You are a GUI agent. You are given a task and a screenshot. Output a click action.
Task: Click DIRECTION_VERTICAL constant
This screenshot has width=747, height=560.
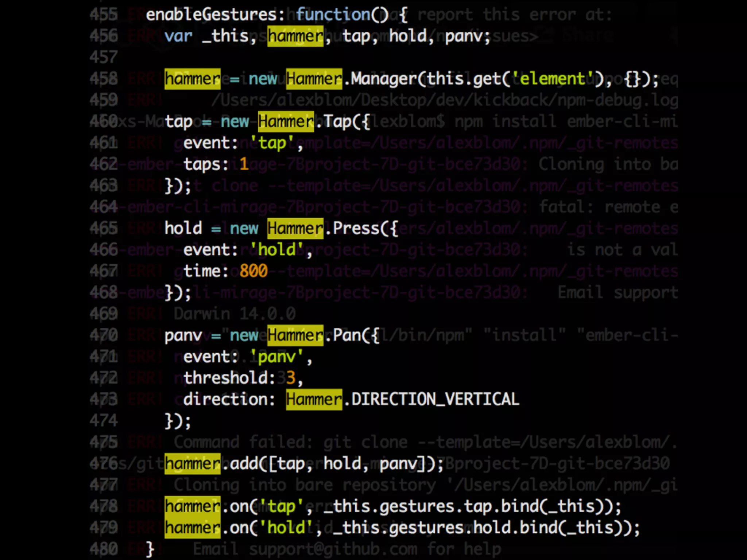pos(435,399)
